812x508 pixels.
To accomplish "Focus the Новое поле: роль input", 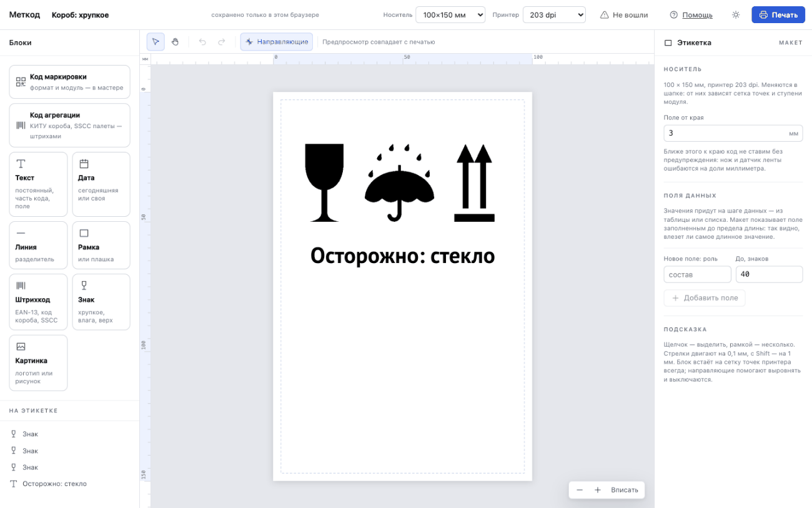I will click(697, 274).
